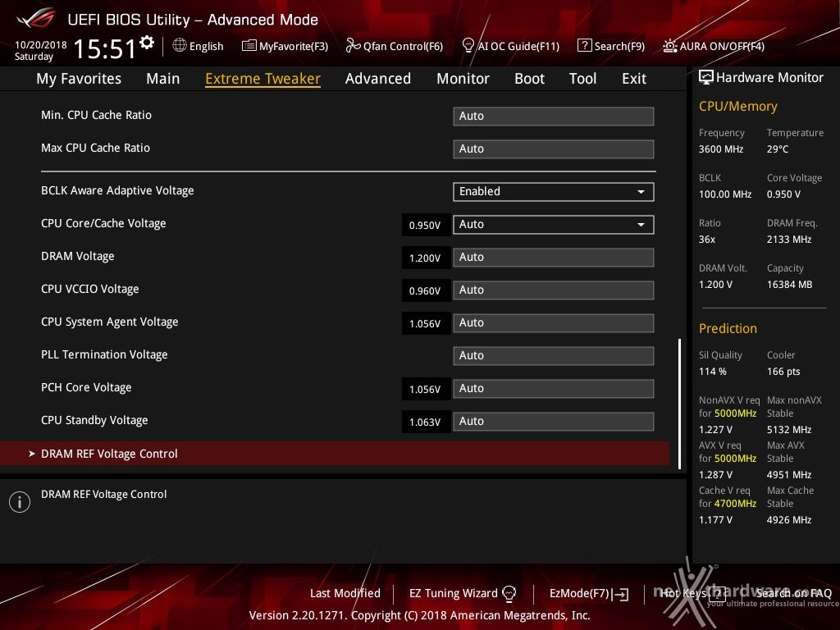
Task: Open Search(F9) text button
Action: point(619,47)
